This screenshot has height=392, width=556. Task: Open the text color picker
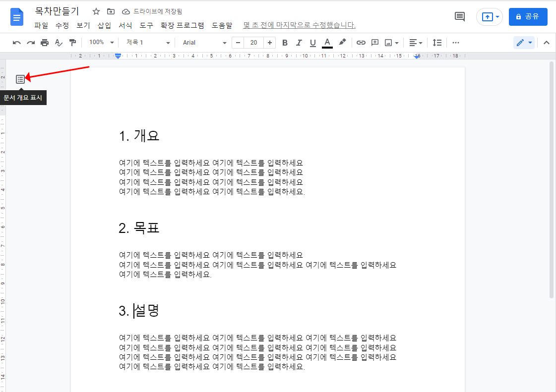pyautogui.click(x=327, y=43)
